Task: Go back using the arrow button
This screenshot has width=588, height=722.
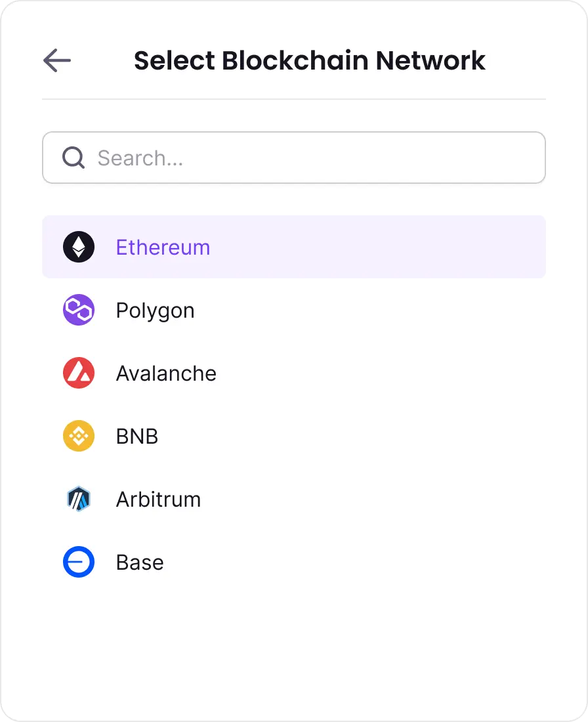Action: 57,60
